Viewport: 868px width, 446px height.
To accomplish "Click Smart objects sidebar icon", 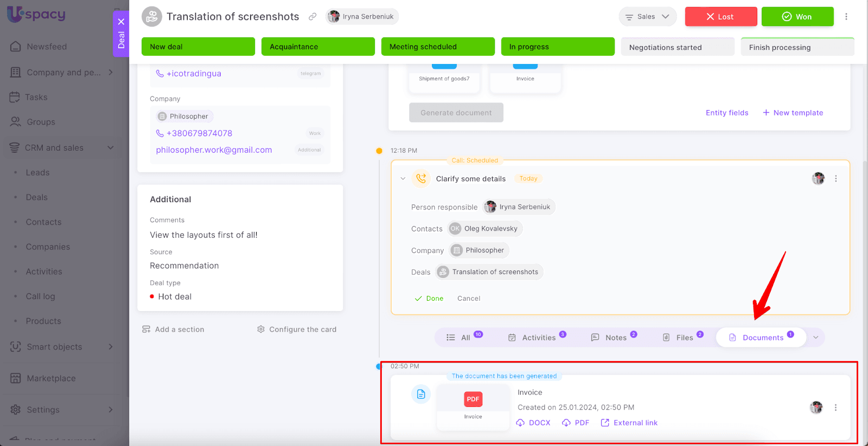I will [x=16, y=347].
